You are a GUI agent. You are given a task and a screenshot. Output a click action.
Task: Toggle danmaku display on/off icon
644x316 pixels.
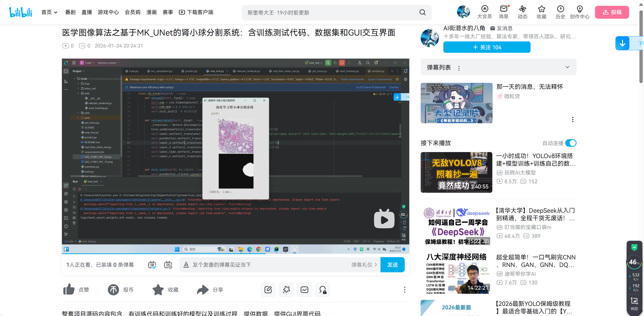(152, 265)
